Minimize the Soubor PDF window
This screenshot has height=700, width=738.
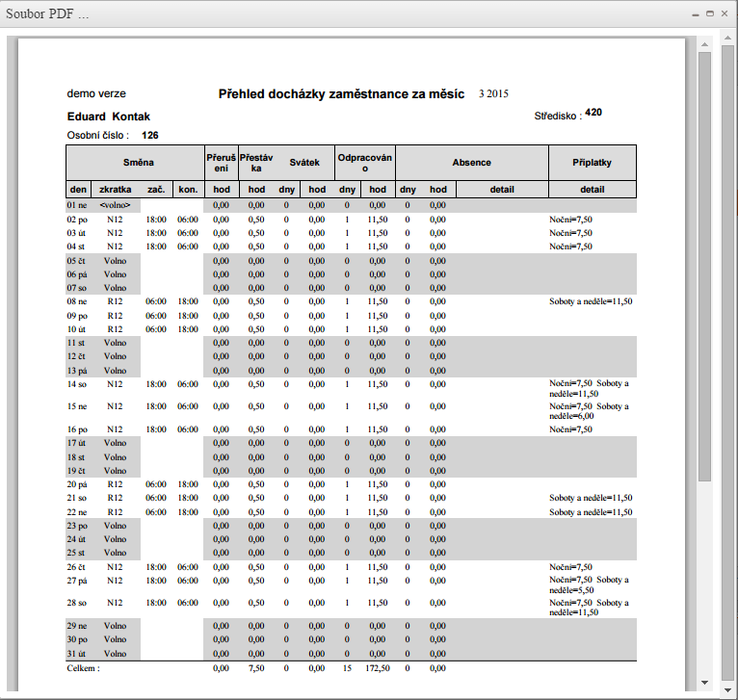pos(697,14)
